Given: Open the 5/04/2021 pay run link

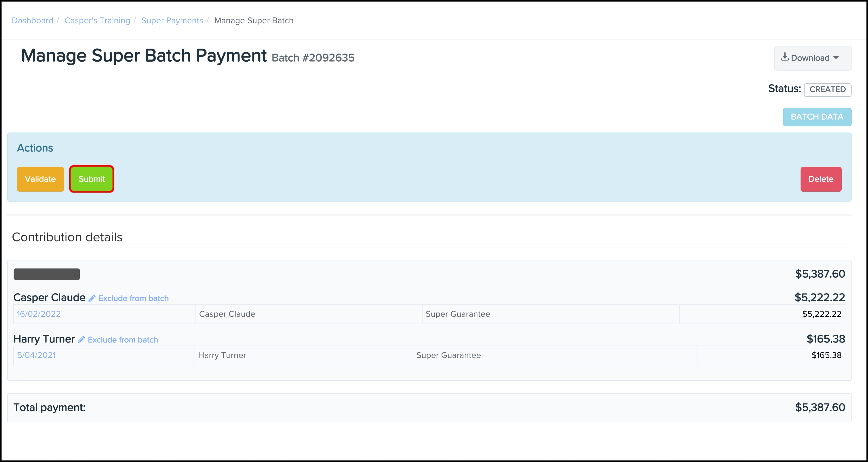Looking at the screenshot, I should pos(37,355).
